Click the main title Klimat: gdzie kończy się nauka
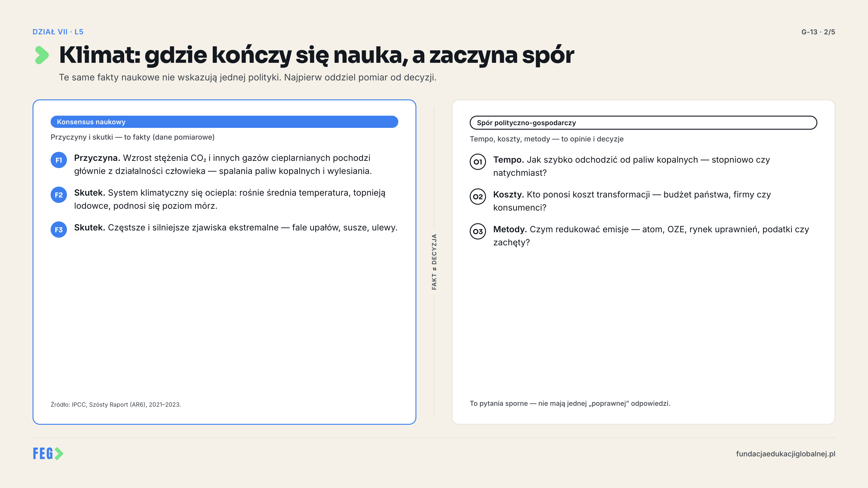 pos(316,55)
